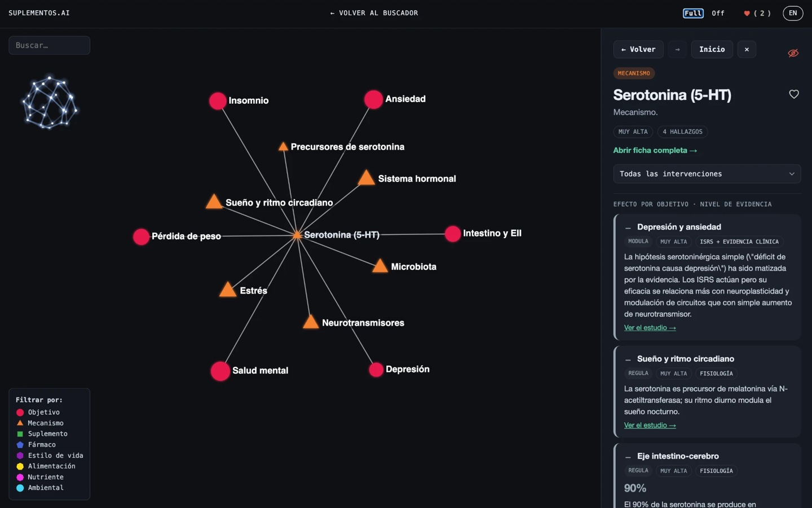Image resolution: width=812 pixels, height=508 pixels.
Task: Collapse the Depresión y ansiedad card
Action: pyautogui.click(x=628, y=227)
